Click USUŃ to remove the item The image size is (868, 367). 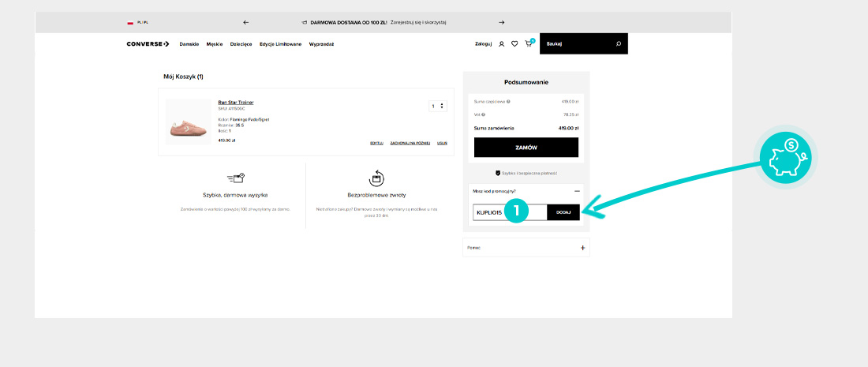(442, 143)
